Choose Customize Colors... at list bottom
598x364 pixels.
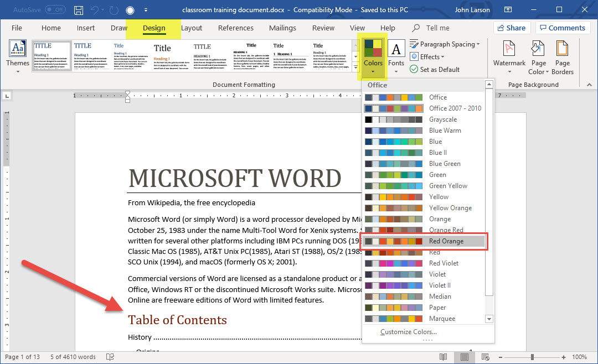408,332
